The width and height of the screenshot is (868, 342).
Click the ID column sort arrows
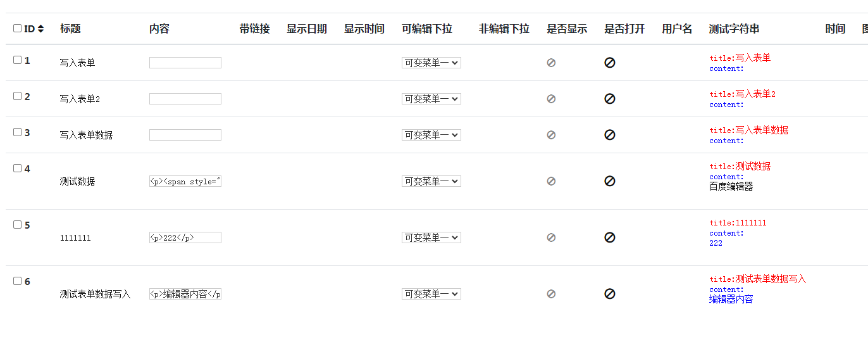click(41, 28)
